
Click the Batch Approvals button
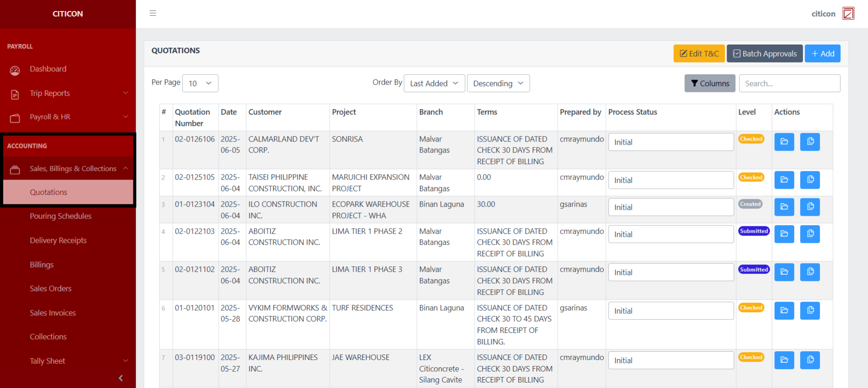point(764,54)
